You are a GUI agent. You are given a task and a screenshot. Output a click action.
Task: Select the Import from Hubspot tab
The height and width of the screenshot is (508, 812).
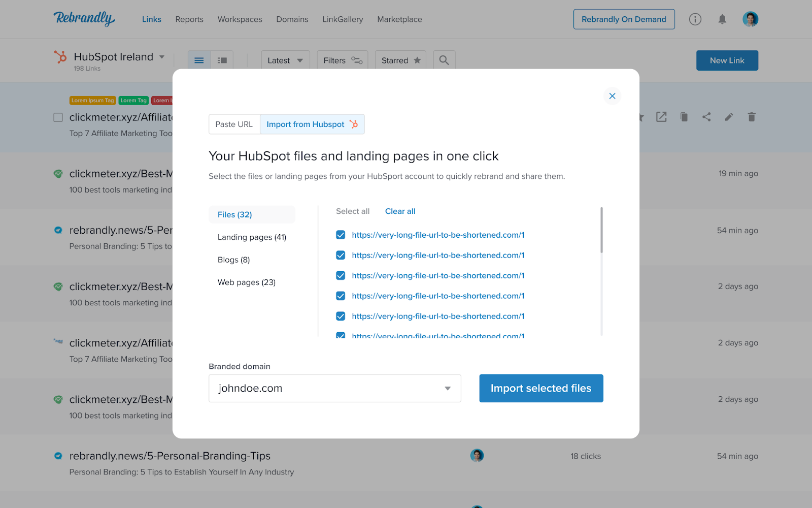click(312, 124)
